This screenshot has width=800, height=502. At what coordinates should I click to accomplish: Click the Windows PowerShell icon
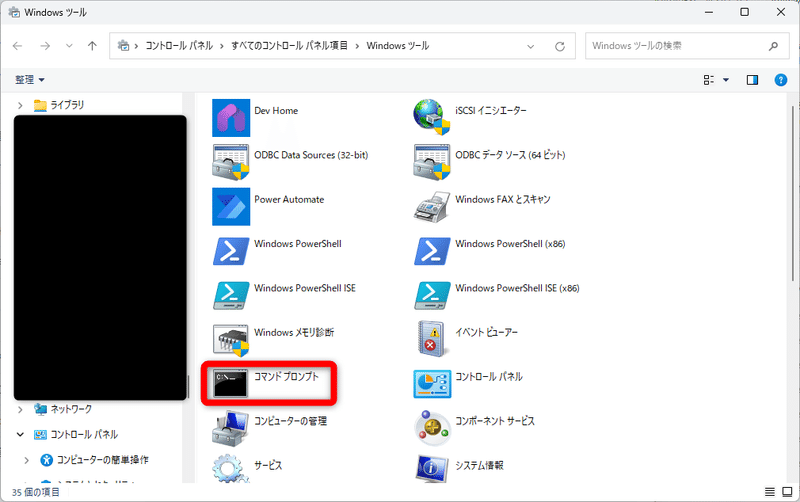click(231, 251)
